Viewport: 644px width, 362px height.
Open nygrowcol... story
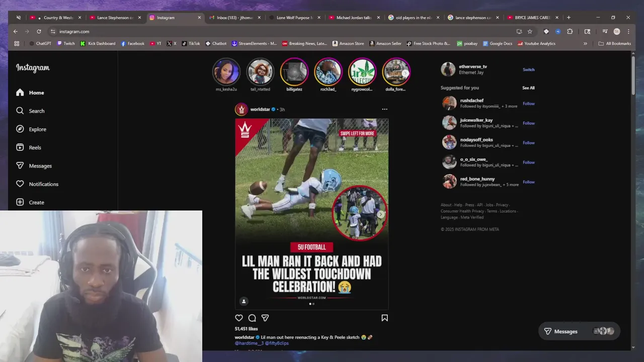(x=362, y=72)
